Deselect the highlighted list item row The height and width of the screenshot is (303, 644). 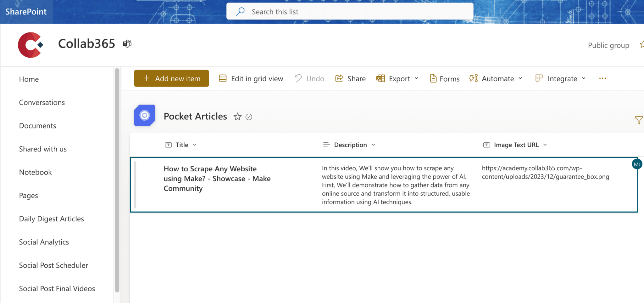coord(135,184)
